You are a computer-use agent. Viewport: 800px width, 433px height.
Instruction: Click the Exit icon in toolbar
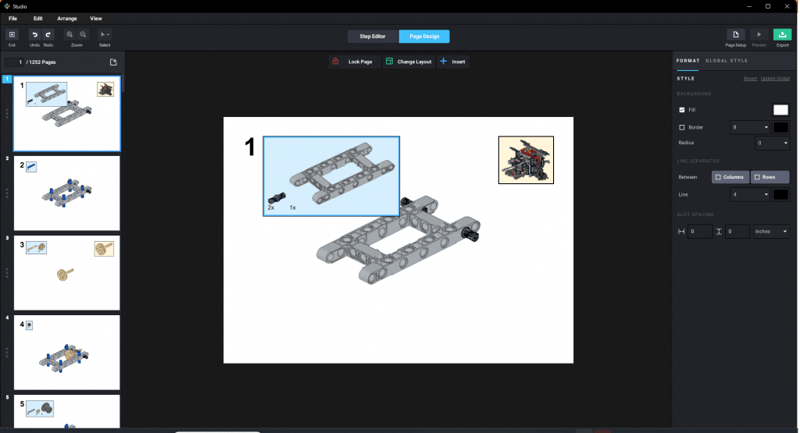(x=12, y=35)
